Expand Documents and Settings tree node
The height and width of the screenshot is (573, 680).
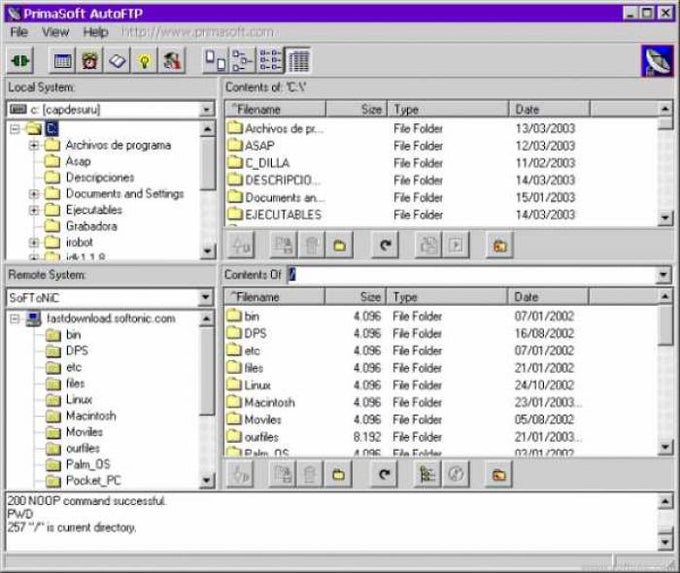34,193
